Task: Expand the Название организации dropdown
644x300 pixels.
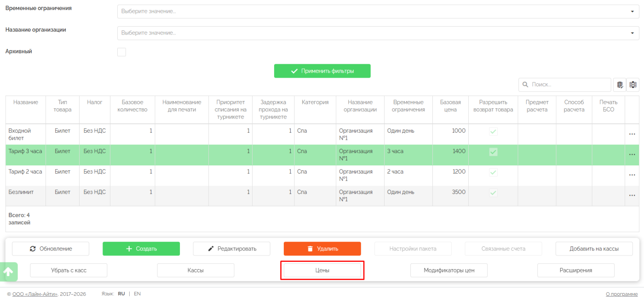Action: (378, 33)
